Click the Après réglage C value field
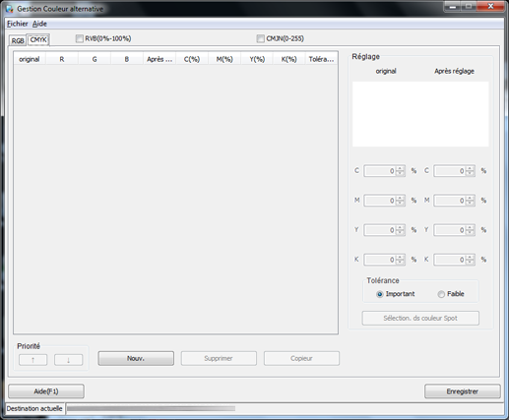 coord(450,171)
